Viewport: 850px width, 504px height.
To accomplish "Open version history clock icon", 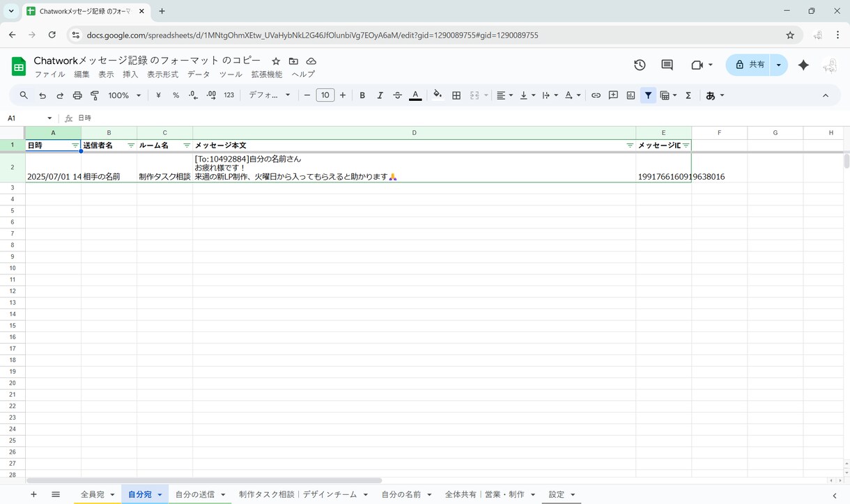I will click(640, 65).
